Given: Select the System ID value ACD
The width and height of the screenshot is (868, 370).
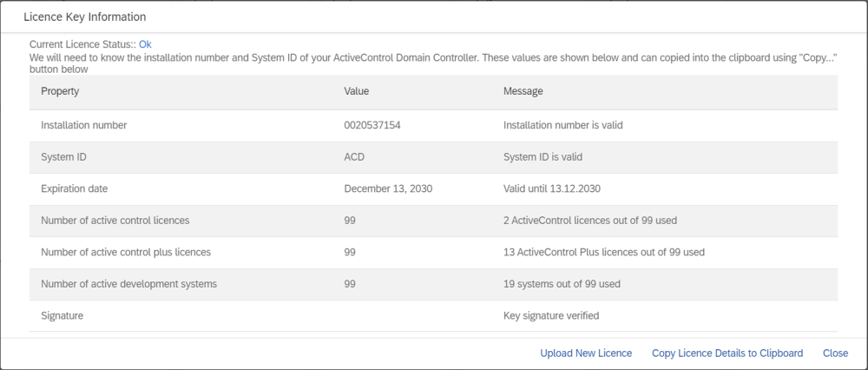Looking at the screenshot, I should (354, 156).
